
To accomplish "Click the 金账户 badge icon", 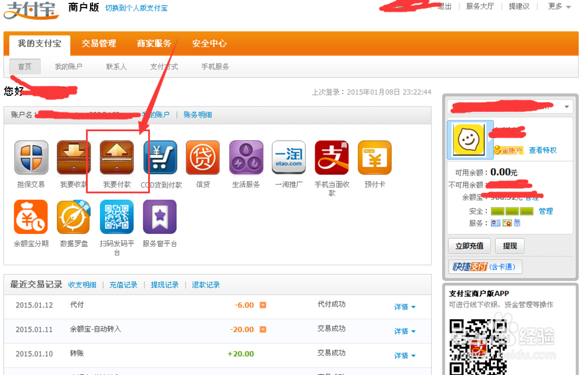I will 508,150.
